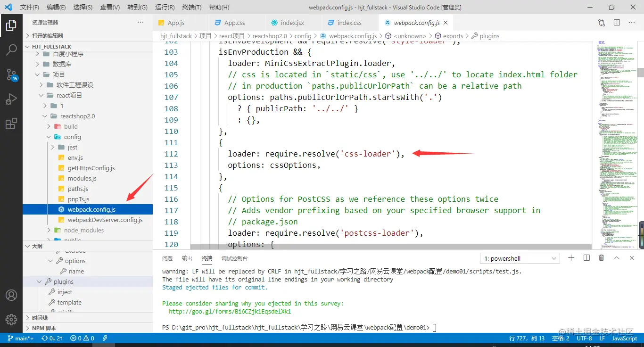This screenshot has height=347, width=644.
Task: Expand the 时间线 section
Action: [88, 318]
